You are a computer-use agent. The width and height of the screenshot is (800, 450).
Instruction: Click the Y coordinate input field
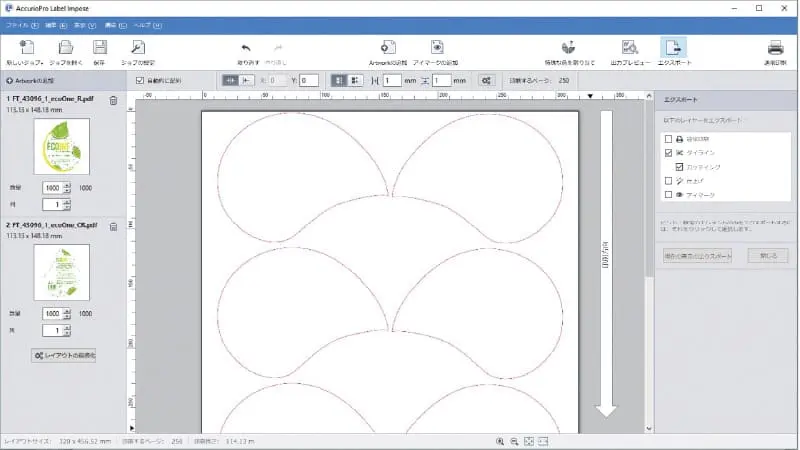point(308,80)
